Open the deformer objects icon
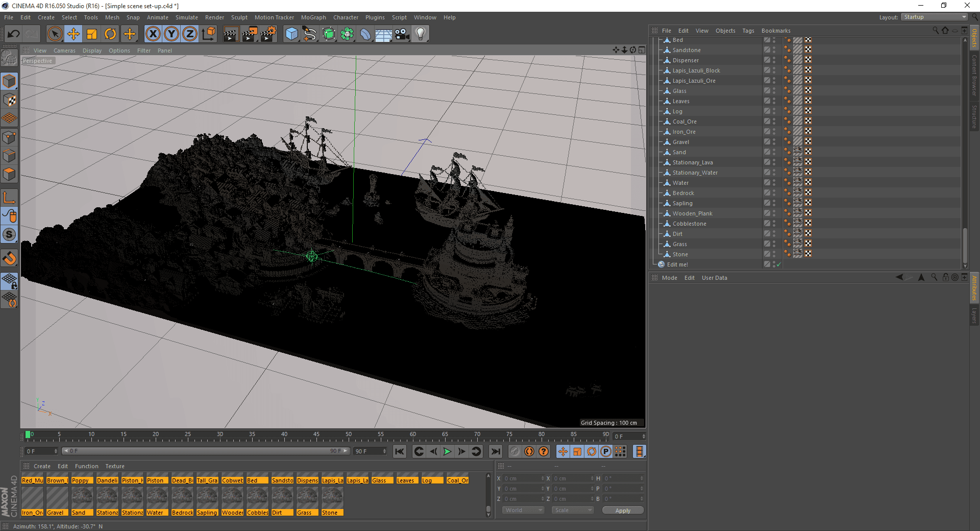The width and height of the screenshot is (980, 531). coord(365,34)
